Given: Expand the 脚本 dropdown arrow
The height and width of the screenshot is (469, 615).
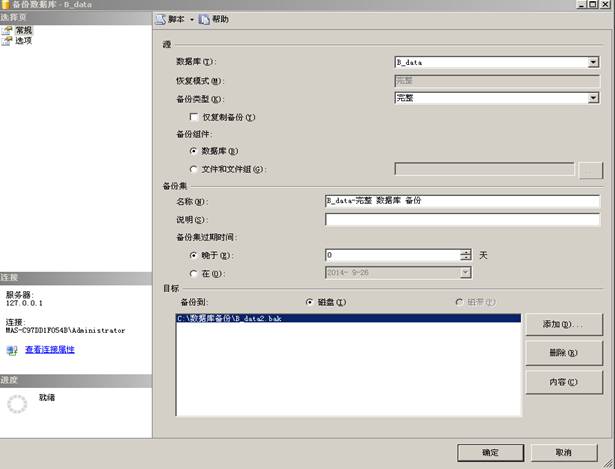Looking at the screenshot, I should (192, 20).
